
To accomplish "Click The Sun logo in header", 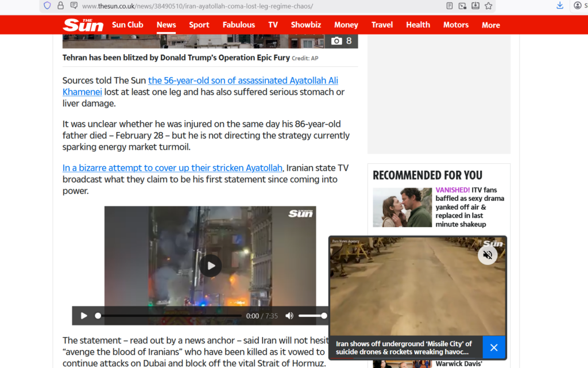I will pos(83,25).
